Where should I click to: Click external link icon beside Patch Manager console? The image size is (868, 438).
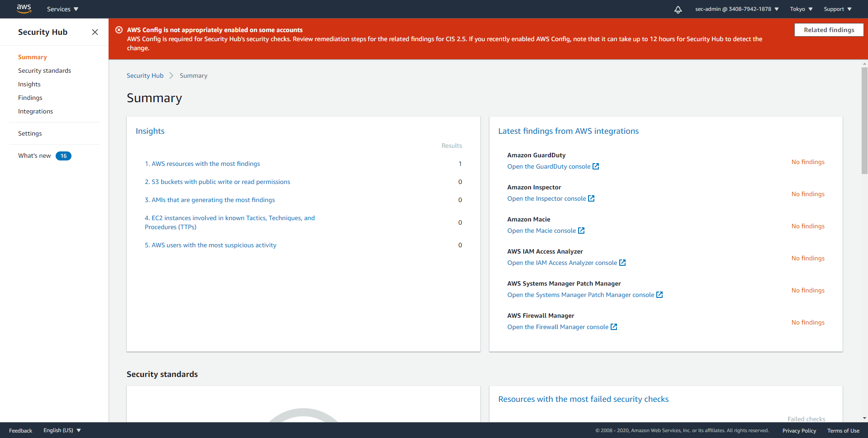coord(659,295)
